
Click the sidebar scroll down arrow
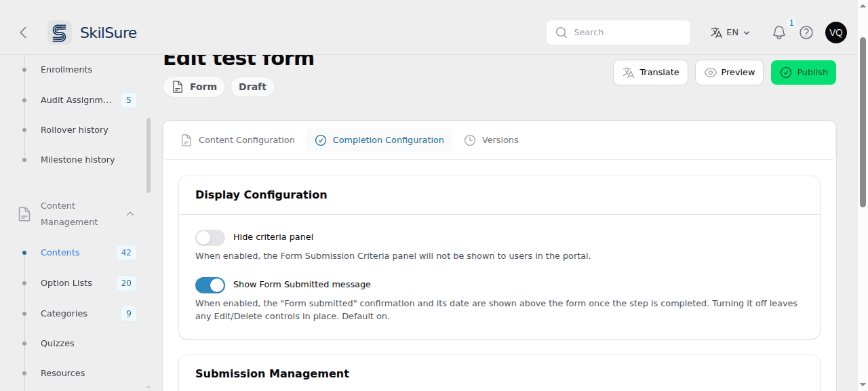(149, 386)
